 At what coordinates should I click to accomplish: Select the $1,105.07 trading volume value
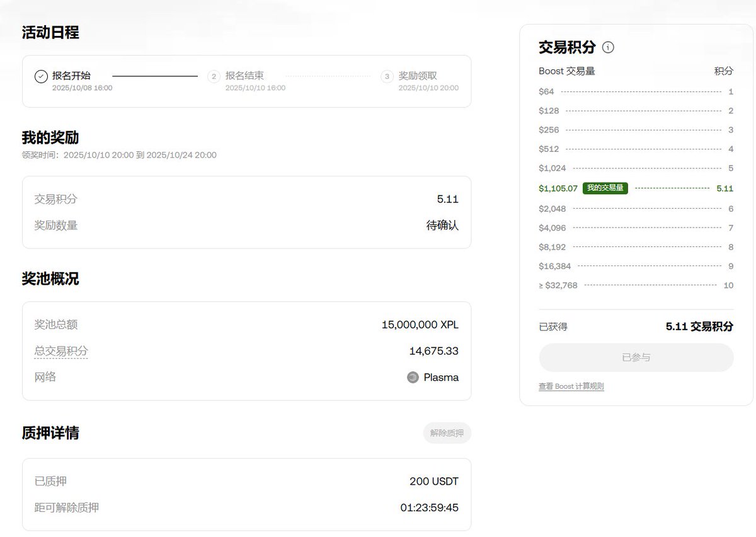point(558,188)
